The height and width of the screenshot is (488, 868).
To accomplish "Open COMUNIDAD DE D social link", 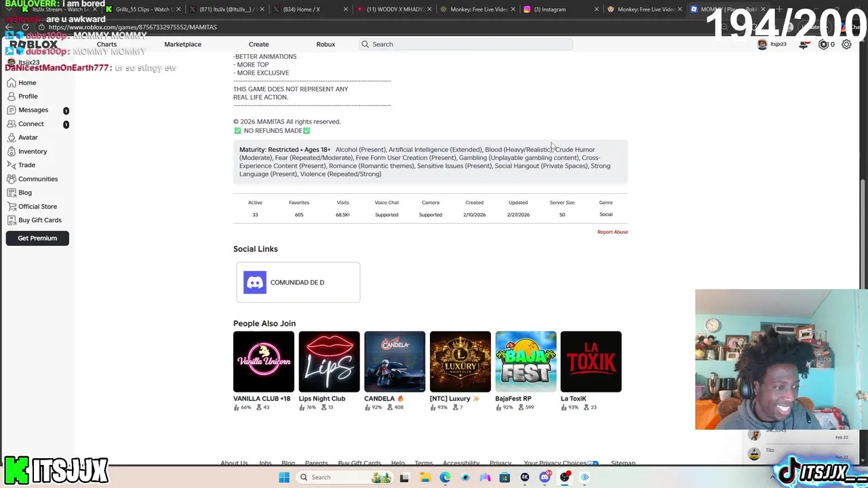I will click(298, 282).
